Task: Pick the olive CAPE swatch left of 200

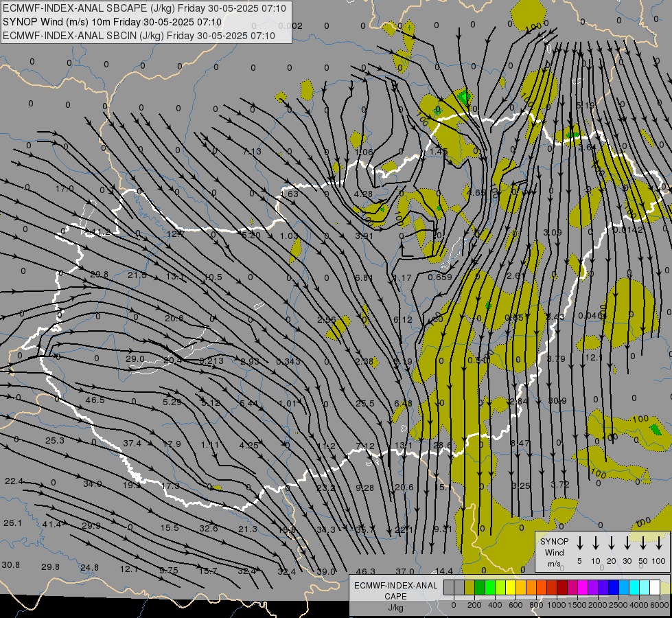Action: 470,587
